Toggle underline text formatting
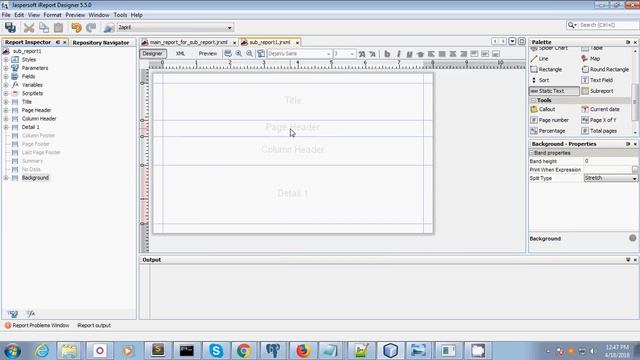The width and height of the screenshot is (640, 360). 409,53
